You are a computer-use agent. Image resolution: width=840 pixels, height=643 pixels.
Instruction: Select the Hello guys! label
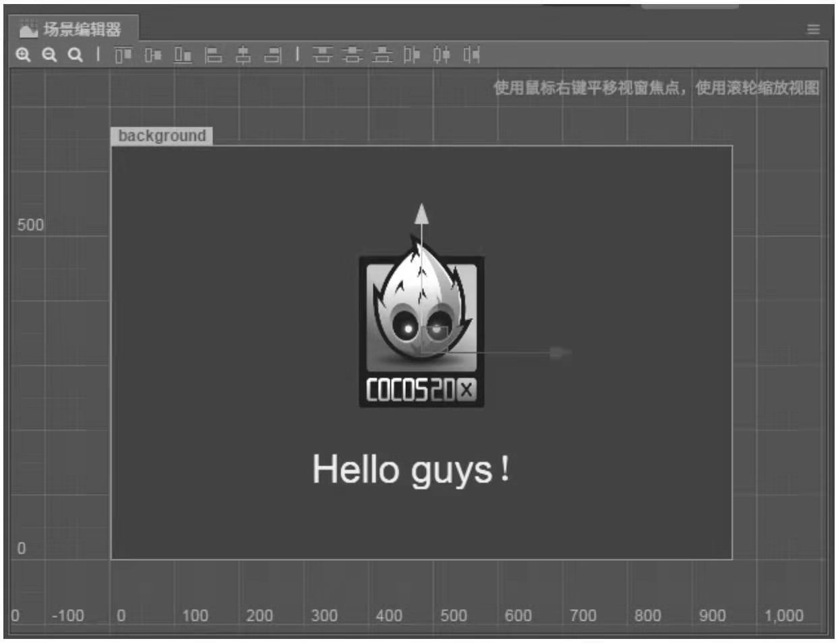coord(411,469)
